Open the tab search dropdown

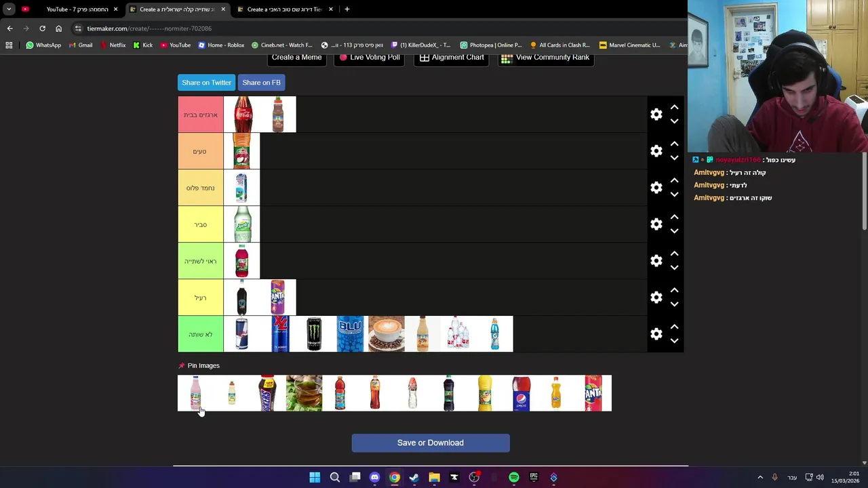pos(9,9)
